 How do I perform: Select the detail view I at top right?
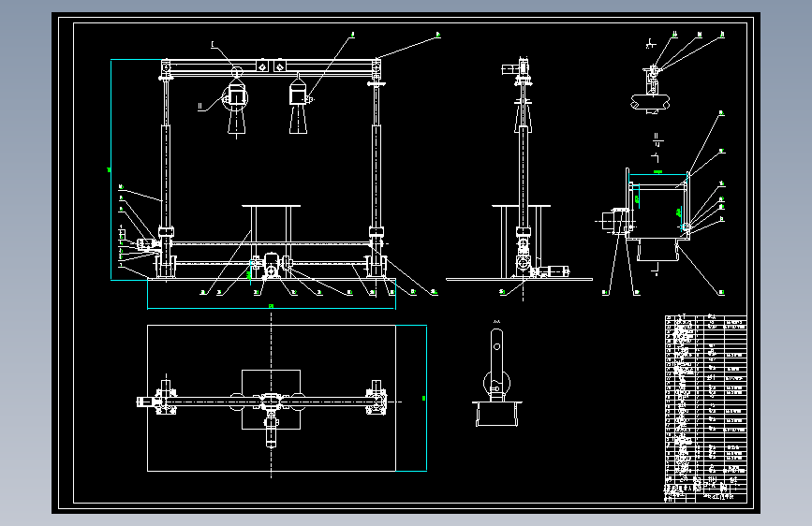click(650, 88)
